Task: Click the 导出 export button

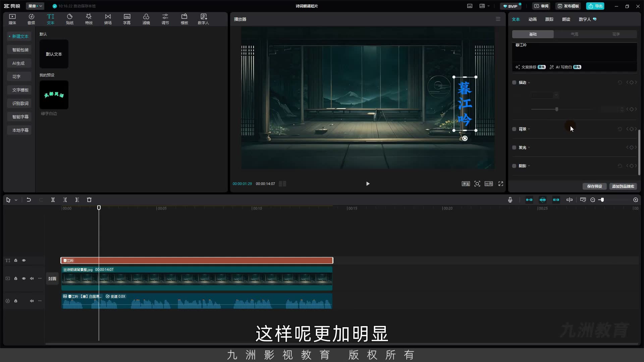Action: pos(595,6)
